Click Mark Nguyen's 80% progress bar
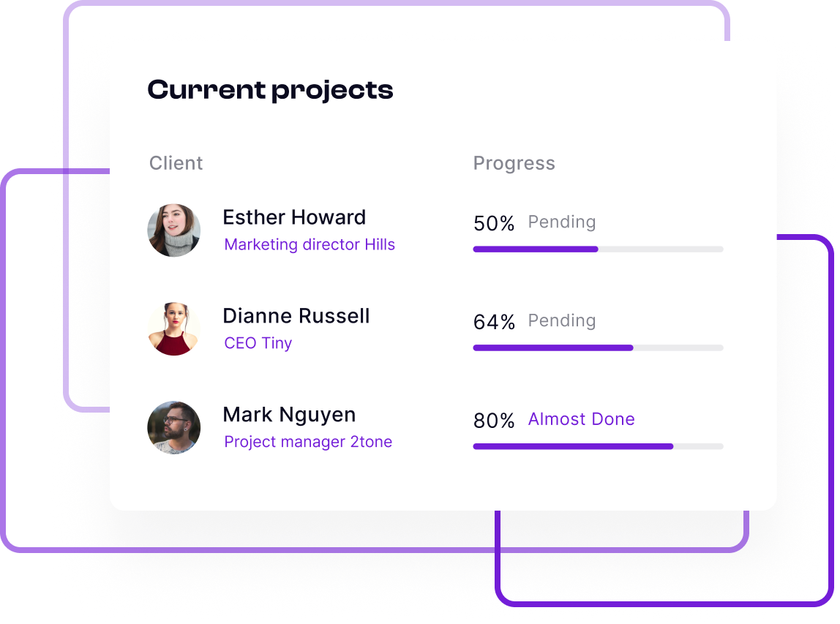The width and height of the screenshot is (840, 624). (598, 446)
